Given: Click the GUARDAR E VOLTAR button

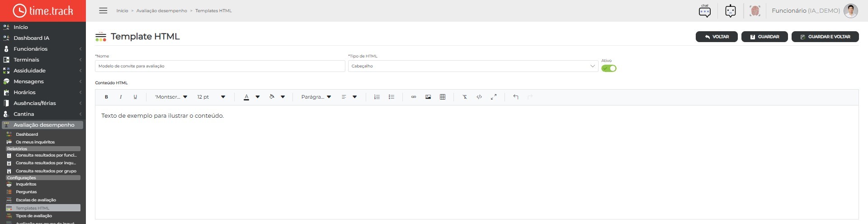Looking at the screenshot, I should tap(825, 37).
